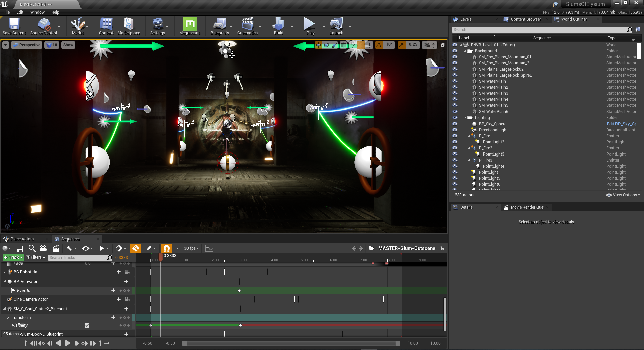Toggle the Visibility track checkbox
The width and height of the screenshot is (644, 350).
(87, 325)
